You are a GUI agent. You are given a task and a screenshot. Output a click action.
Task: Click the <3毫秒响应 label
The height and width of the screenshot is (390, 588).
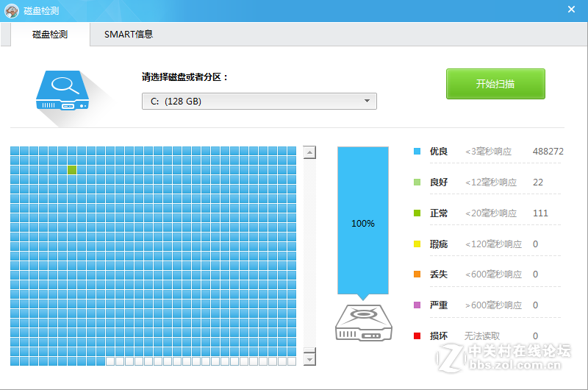pyautogui.click(x=488, y=152)
